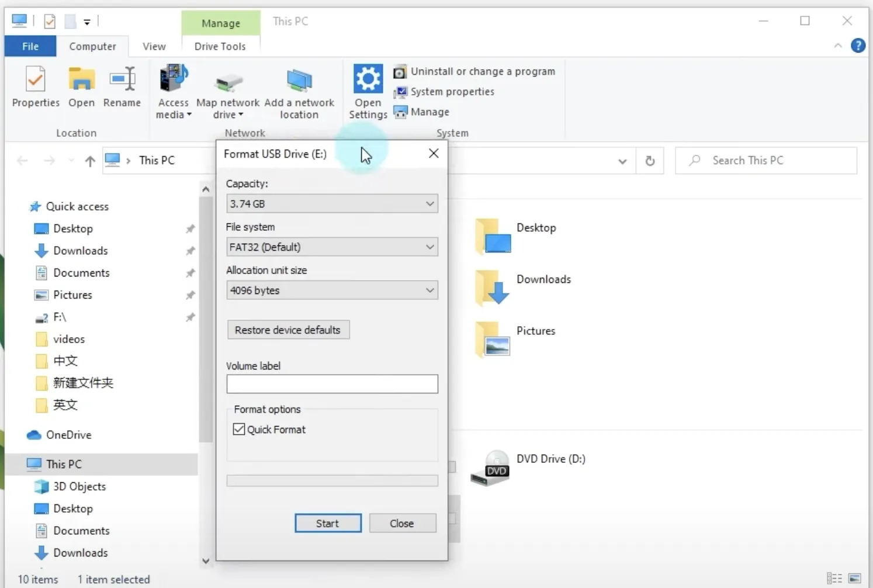
Task: Click the Refresh button
Action: click(x=650, y=161)
